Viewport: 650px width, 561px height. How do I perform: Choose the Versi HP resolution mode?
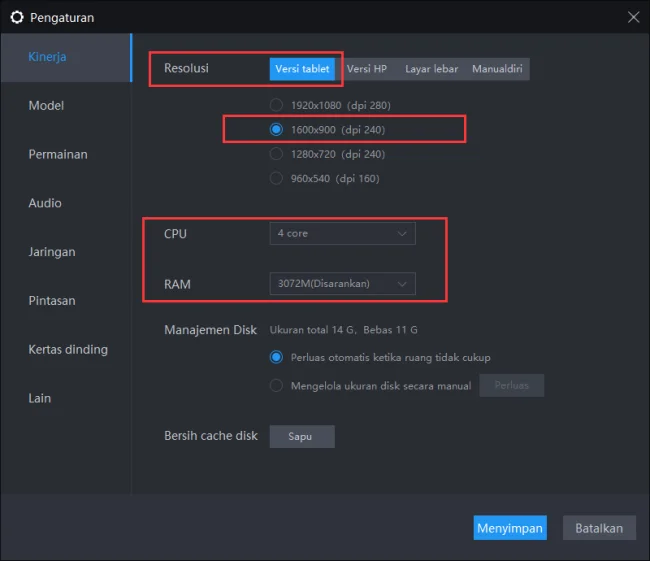tap(367, 69)
